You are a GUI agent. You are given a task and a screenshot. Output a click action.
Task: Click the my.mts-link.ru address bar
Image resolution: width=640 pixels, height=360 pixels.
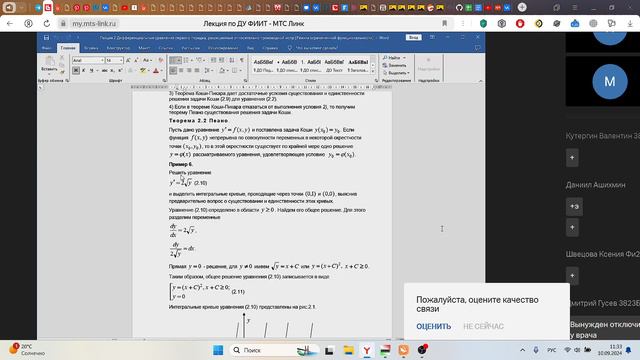[94, 24]
